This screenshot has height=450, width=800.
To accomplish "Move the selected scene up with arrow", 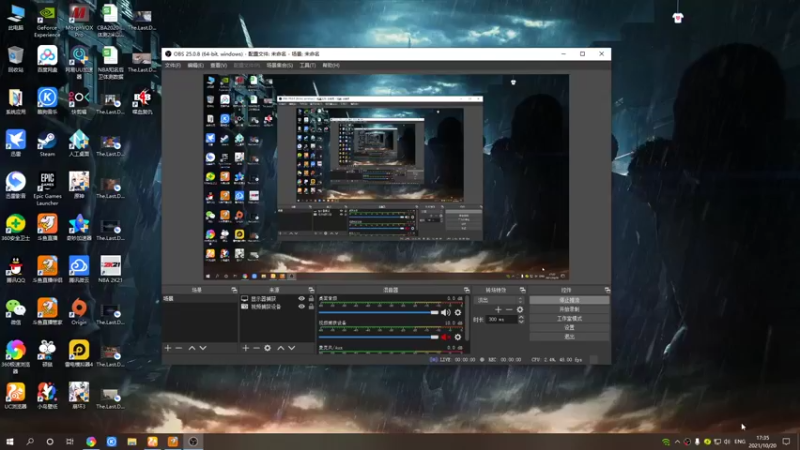I will (x=192, y=348).
